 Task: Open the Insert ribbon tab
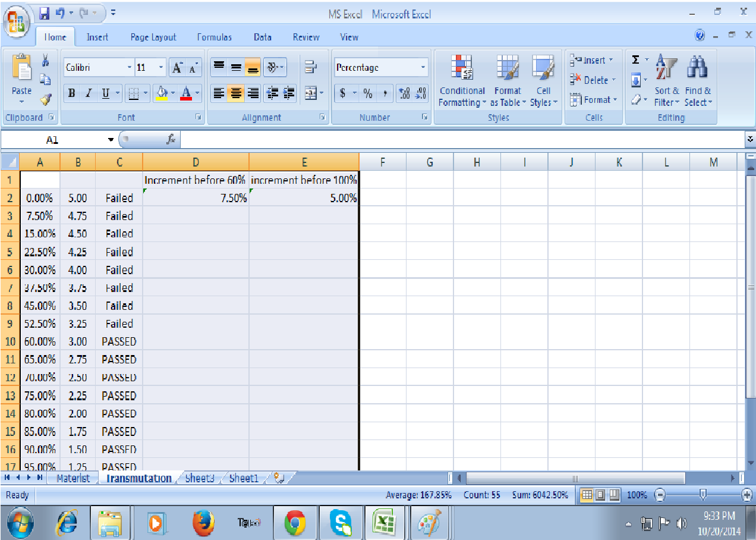(97, 37)
